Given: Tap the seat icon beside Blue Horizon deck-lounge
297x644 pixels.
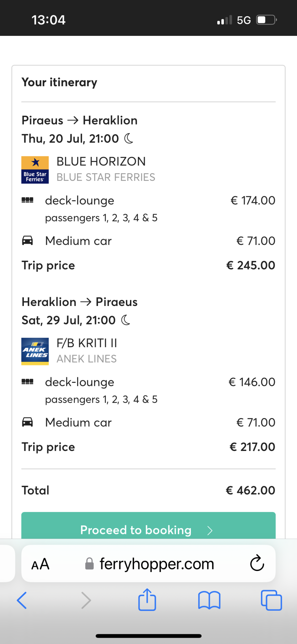Looking at the screenshot, I should (x=27, y=200).
